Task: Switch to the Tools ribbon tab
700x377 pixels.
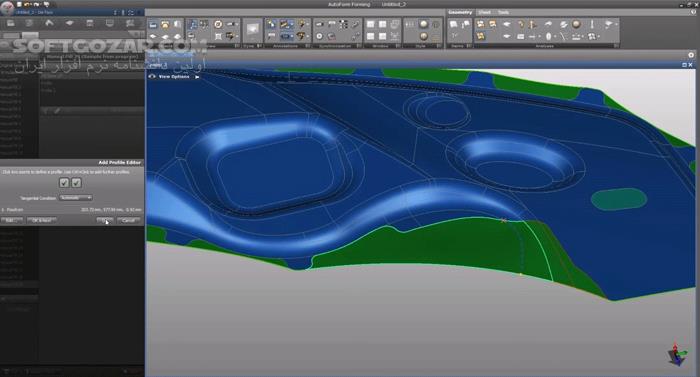Action: pyautogui.click(x=503, y=13)
